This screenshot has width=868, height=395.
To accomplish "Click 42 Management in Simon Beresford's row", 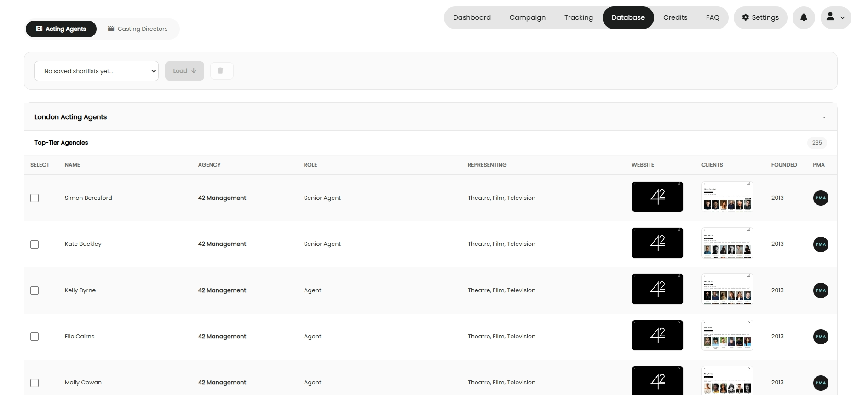I will (x=222, y=198).
